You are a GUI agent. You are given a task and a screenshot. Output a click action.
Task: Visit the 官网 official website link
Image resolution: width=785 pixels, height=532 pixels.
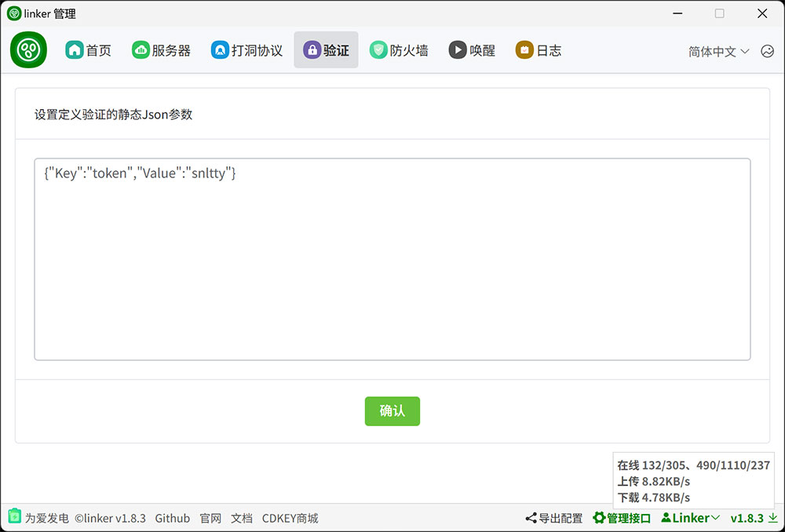(210, 518)
